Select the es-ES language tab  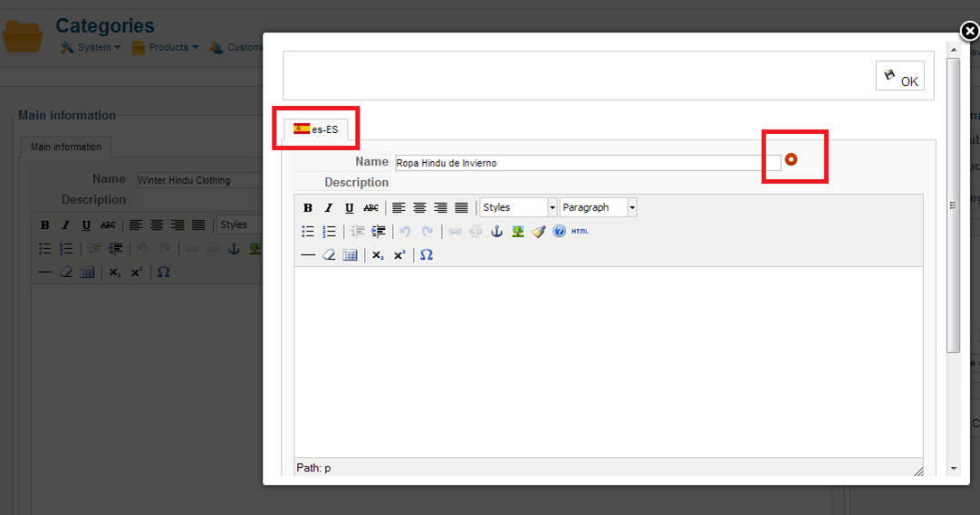(315, 129)
